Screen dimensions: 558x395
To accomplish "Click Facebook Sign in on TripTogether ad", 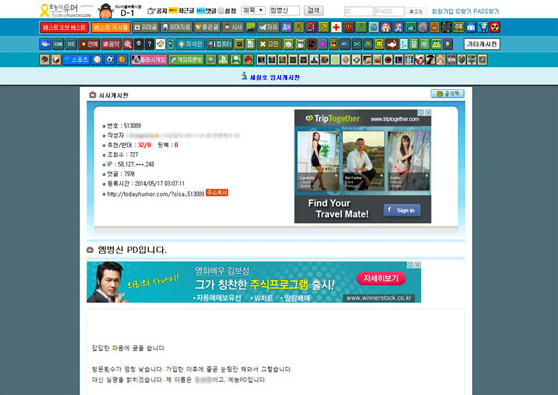I will 402,210.
